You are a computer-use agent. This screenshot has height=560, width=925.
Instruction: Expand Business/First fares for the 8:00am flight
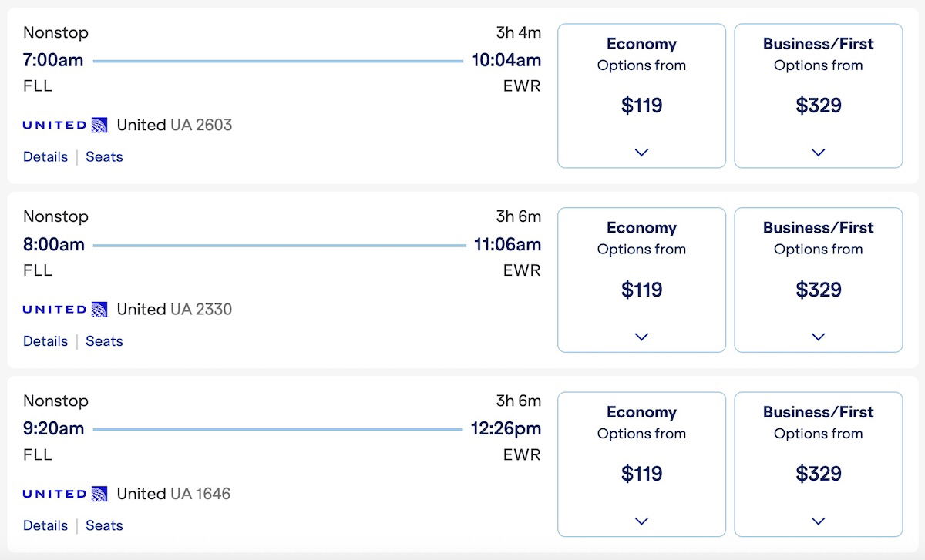pyautogui.click(x=818, y=337)
